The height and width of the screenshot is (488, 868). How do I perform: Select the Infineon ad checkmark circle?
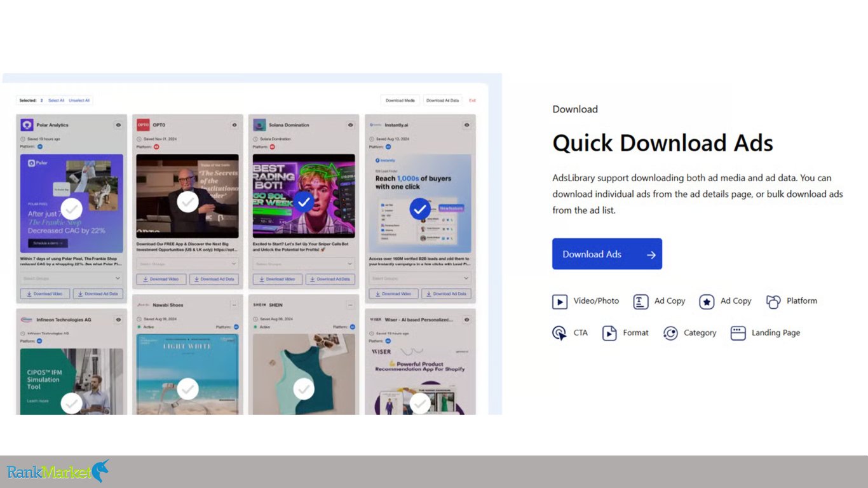pyautogui.click(x=71, y=403)
